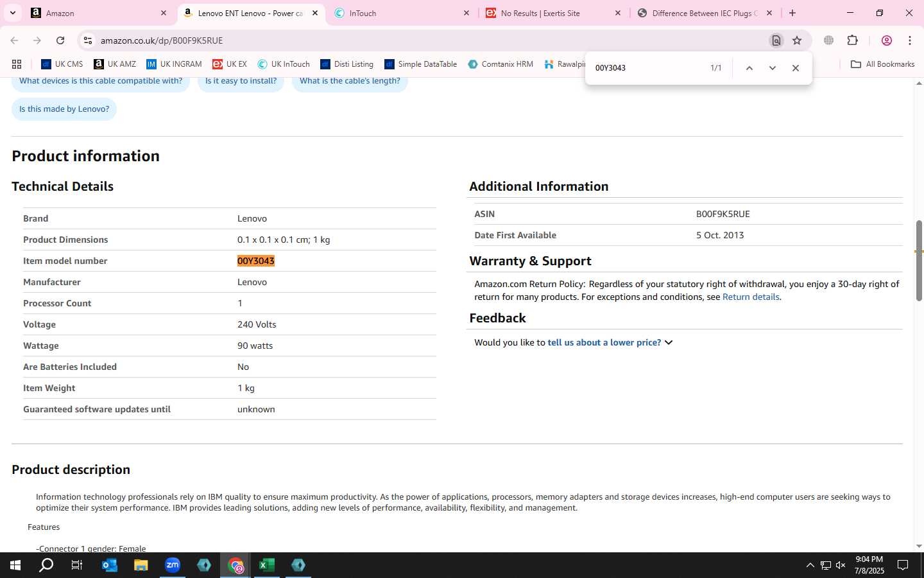The height and width of the screenshot is (578, 924).
Task: Open UK InTouch bookmark
Action: (x=284, y=64)
